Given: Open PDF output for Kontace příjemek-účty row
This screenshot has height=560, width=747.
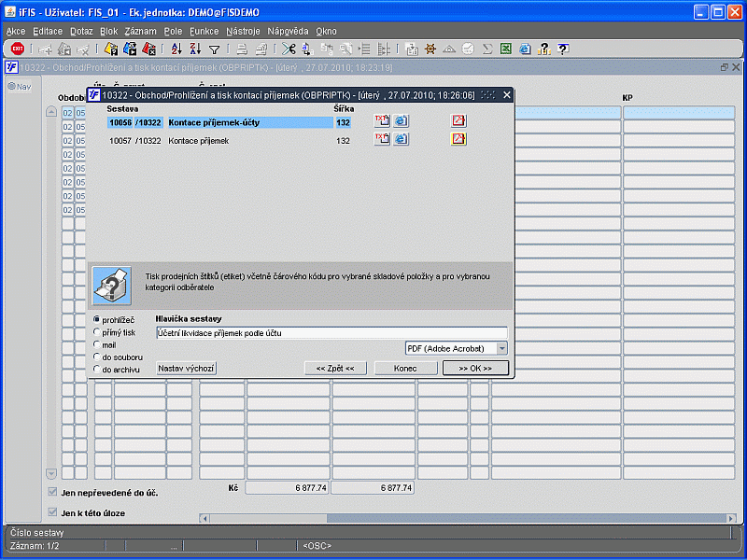Looking at the screenshot, I should [x=458, y=121].
